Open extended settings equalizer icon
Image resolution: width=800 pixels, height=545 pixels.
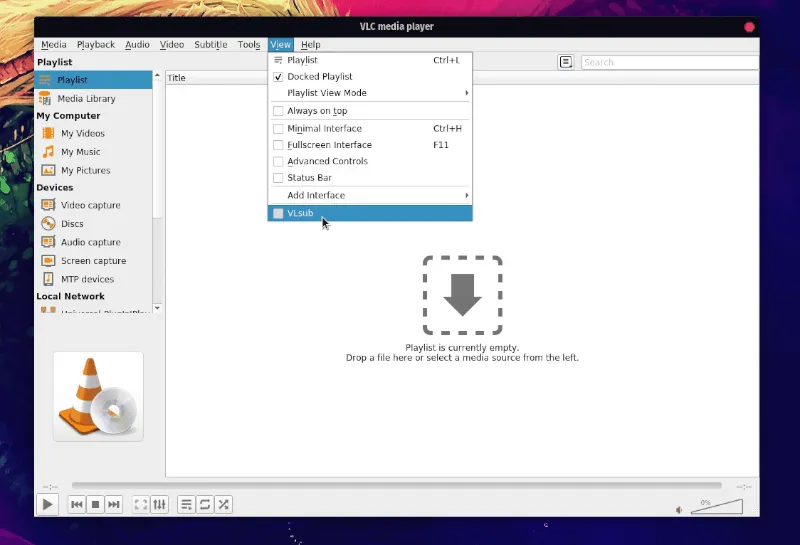pyautogui.click(x=159, y=505)
